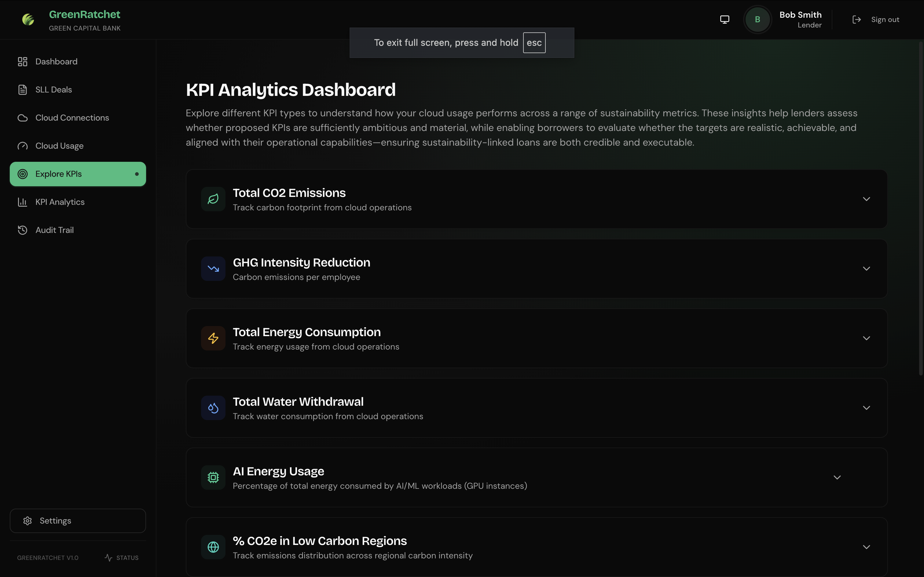The width and height of the screenshot is (924, 577).
Task: Click the GreenRatchet leaf logo icon
Action: coord(28,20)
